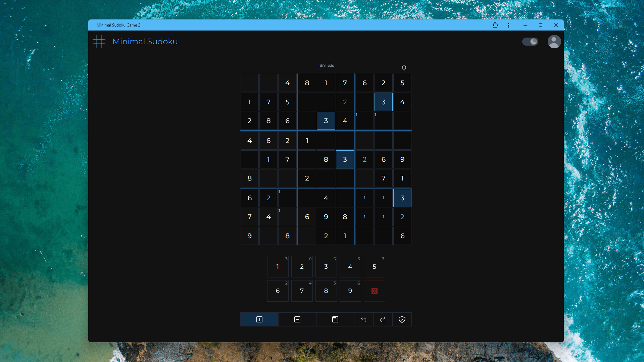Screen dimensions: 644x362
Task: Open the user profile avatar
Action: [x=554, y=42]
